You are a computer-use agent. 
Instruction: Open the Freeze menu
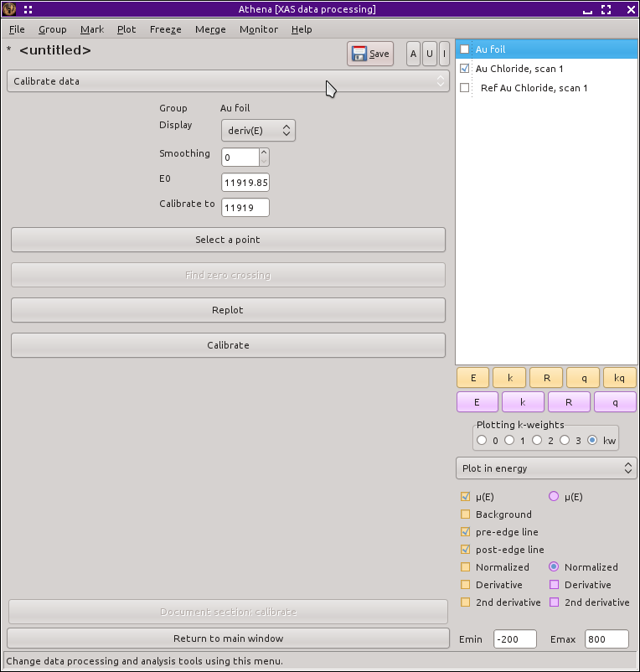tap(165, 29)
